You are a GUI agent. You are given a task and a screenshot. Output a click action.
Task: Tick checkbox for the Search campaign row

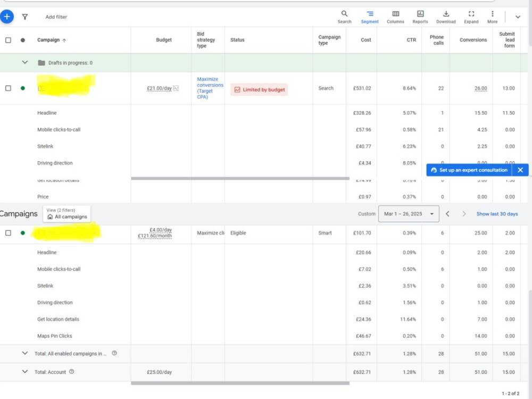click(8, 88)
